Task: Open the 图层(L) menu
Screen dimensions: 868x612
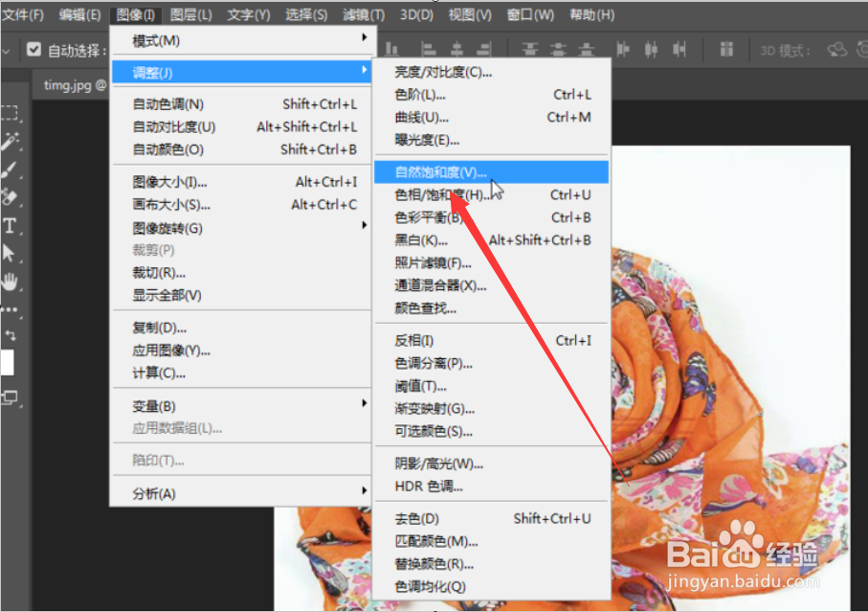Action: coord(191,15)
